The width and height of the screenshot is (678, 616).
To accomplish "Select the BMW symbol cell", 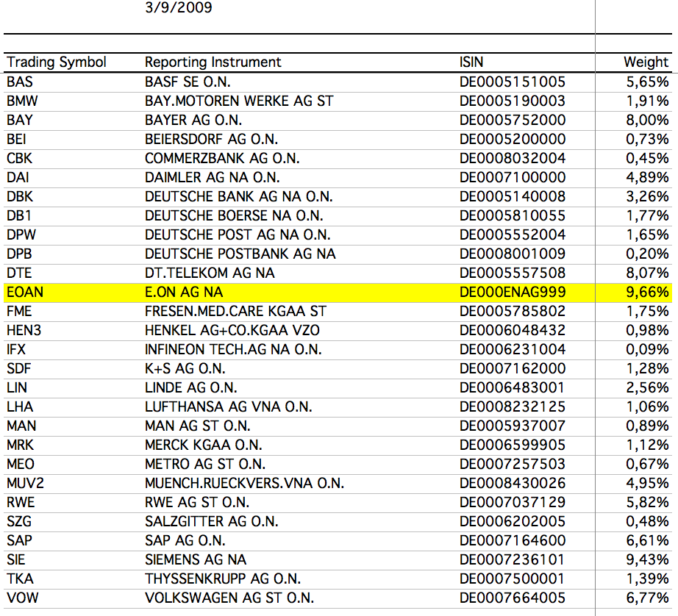I will 22,101.
